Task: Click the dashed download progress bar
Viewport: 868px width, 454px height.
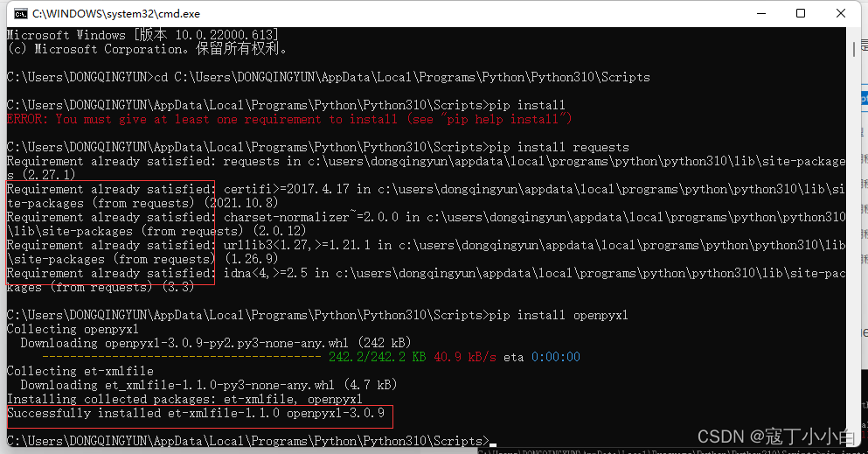Action: coord(182,357)
